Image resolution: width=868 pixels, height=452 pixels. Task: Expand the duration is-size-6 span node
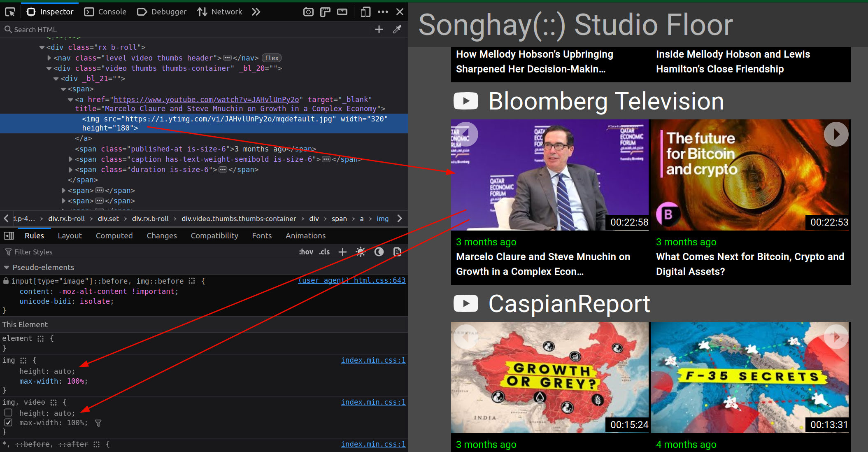pyautogui.click(x=70, y=170)
